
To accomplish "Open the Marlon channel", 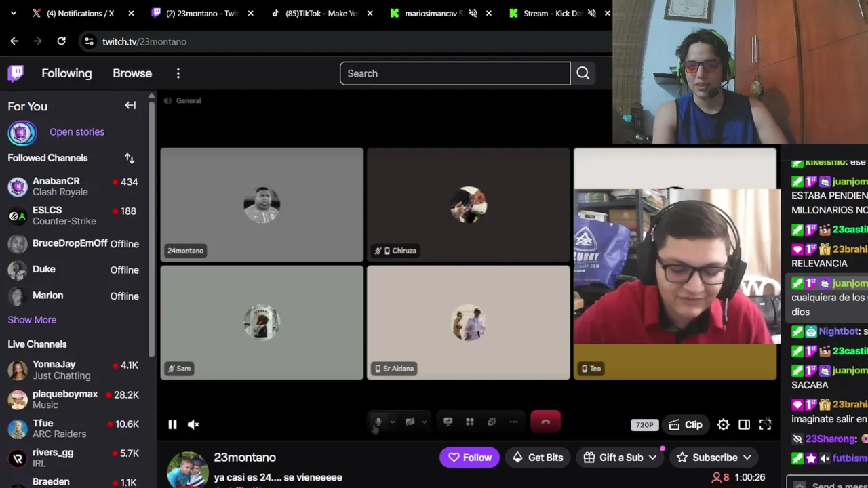I will (73, 296).
